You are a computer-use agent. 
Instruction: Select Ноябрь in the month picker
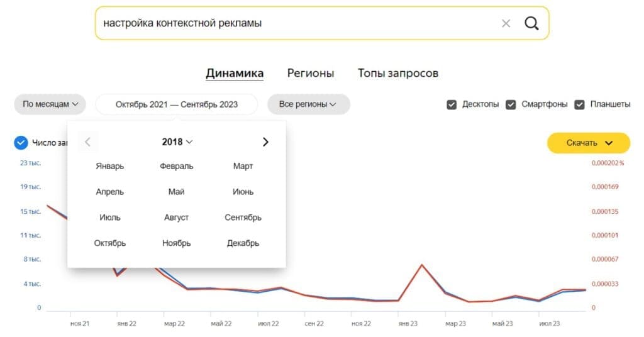point(177,243)
